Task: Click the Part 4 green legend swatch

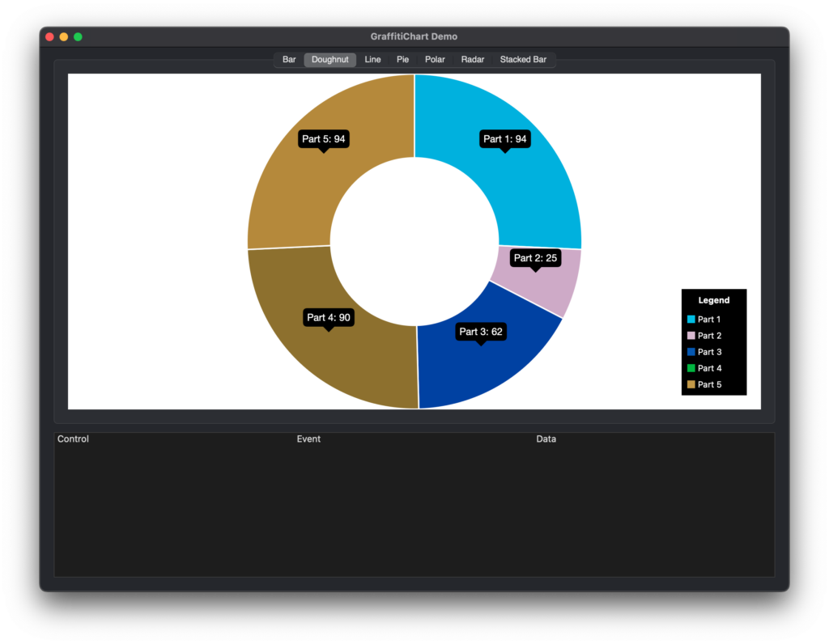Action: tap(691, 368)
